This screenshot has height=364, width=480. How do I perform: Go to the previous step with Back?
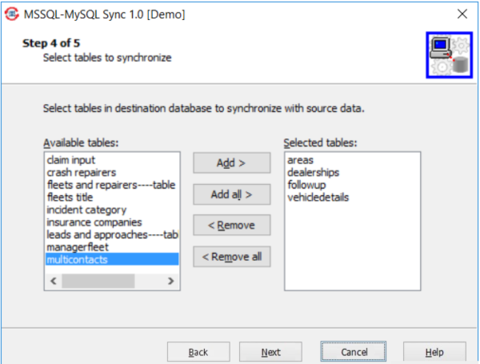[x=198, y=352]
